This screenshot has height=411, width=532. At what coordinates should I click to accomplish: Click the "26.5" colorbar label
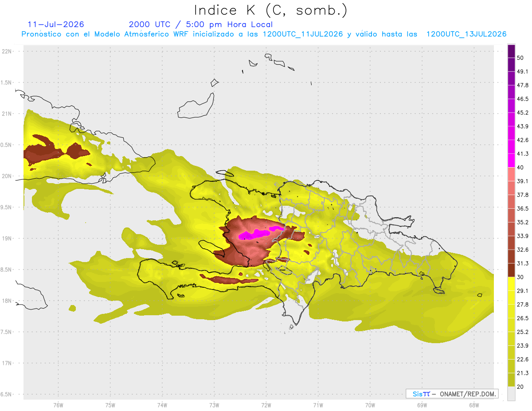point(522,318)
